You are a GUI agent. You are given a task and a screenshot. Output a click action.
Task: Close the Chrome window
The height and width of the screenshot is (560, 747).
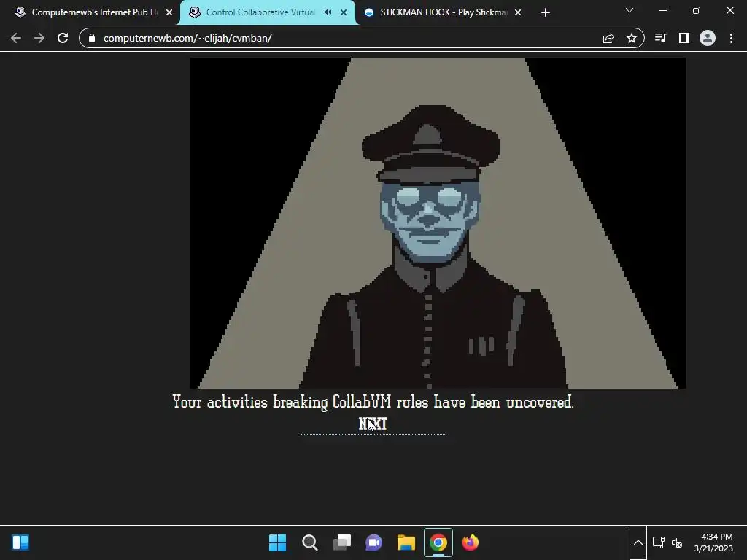[729, 10]
